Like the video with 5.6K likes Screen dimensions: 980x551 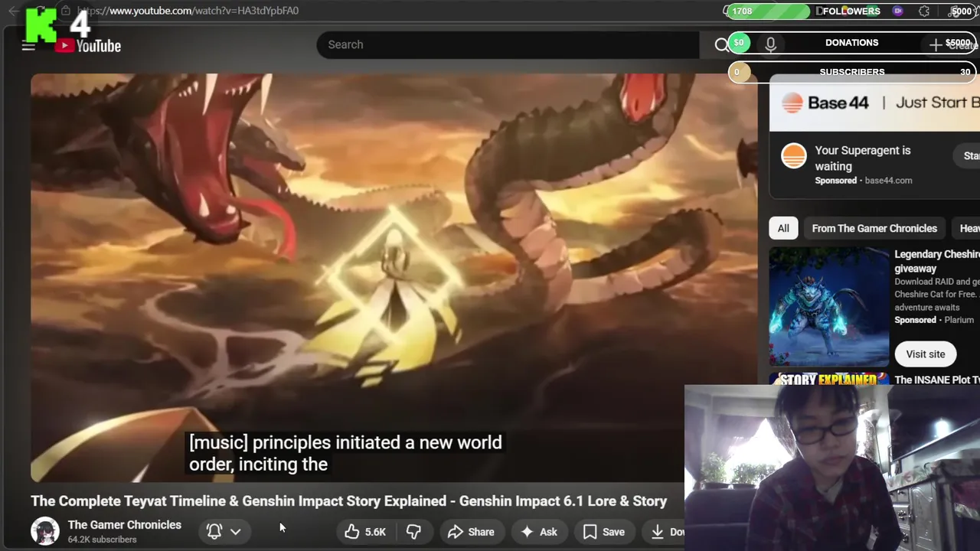pos(364,532)
